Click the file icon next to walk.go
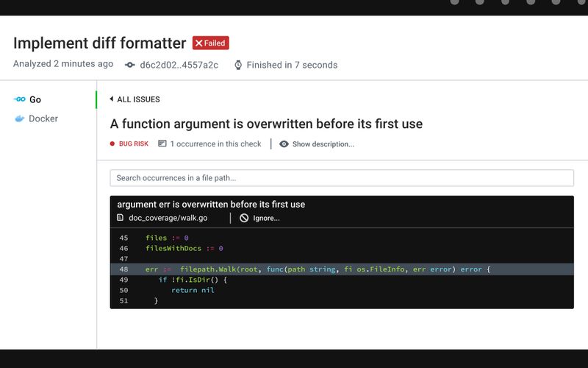Image resolution: width=588 pixels, height=368 pixels. (120, 218)
